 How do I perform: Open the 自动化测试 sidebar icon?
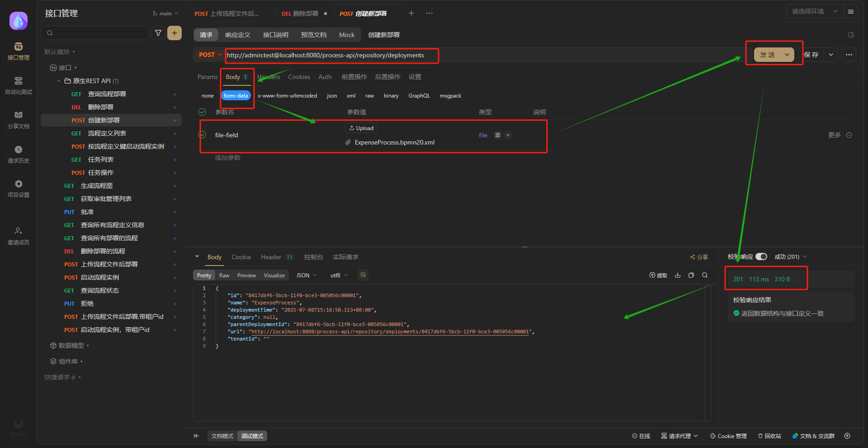pos(18,85)
